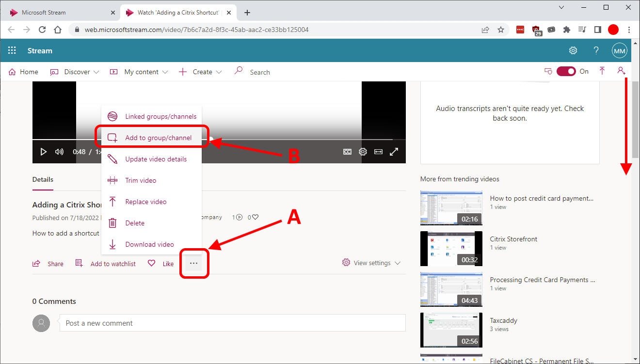Mute the video volume

pos(59,152)
